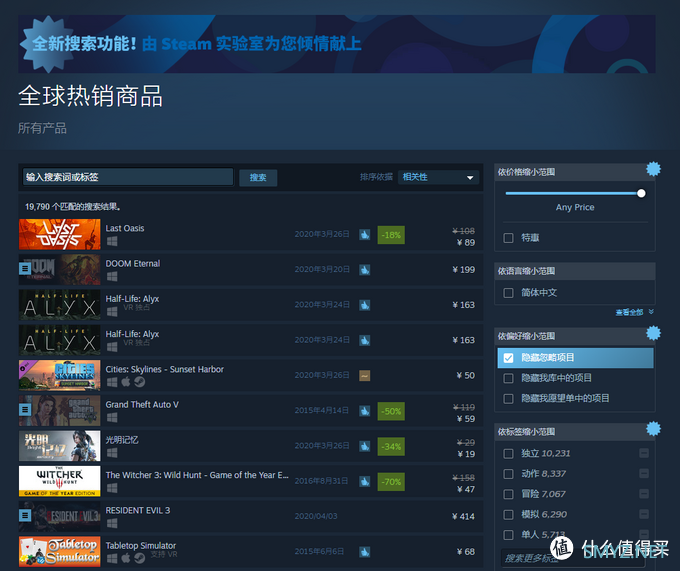Click the -70% discount badge for The Witcher 3
The width and height of the screenshot is (680, 571).
click(x=391, y=482)
